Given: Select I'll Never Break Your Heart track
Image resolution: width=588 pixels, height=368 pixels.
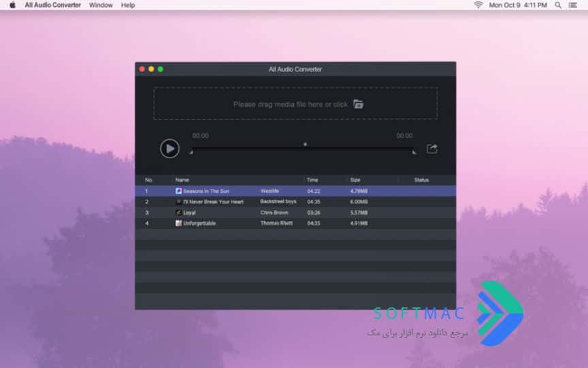Looking at the screenshot, I should pyautogui.click(x=295, y=202).
